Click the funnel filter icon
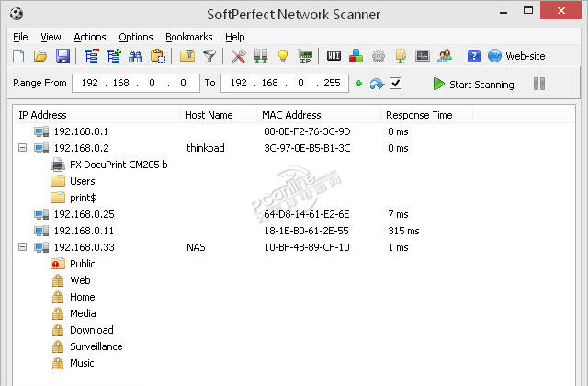588x386 pixels. click(209, 56)
